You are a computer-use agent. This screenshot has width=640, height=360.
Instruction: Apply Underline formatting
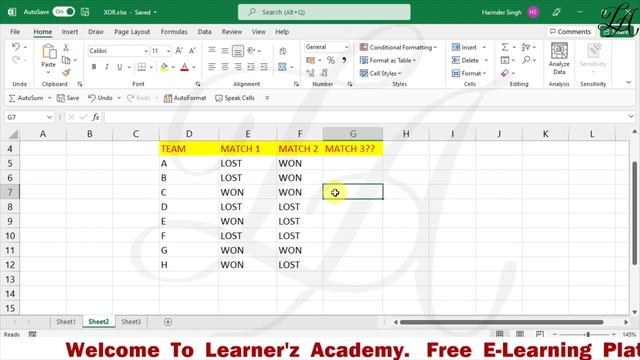120,67
